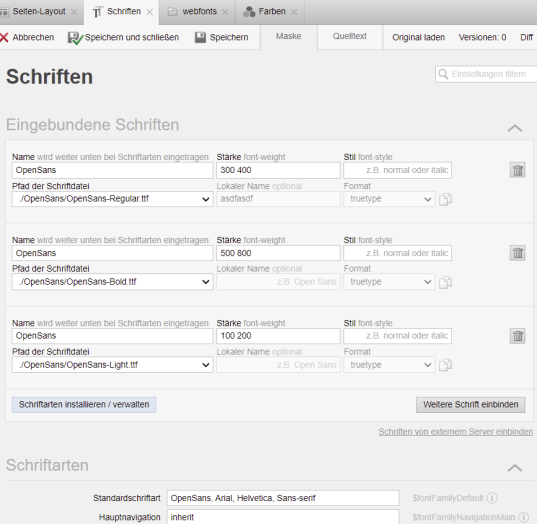
Task: Duplicate the OpenSans-Light font entry with copy icon
Action: pyautogui.click(x=445, y=365)
